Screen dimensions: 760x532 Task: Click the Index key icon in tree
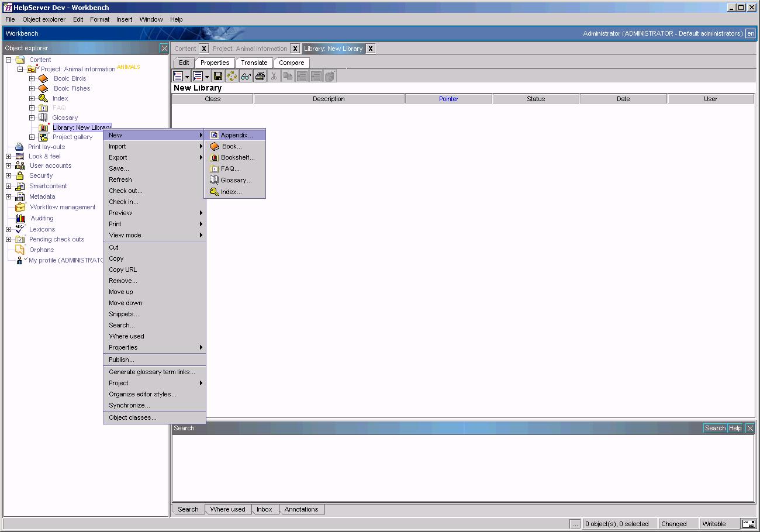click(43, 98)
